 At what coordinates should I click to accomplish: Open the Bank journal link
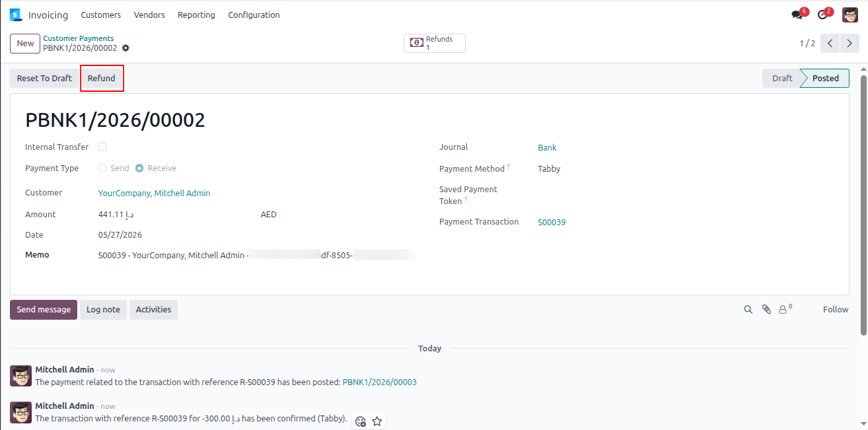click(547, 148)
